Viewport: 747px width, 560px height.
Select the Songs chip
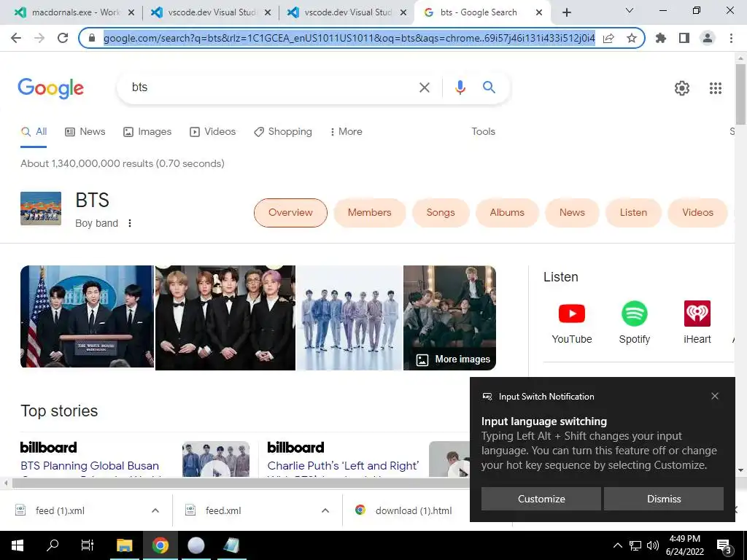[x=441, y=212]
